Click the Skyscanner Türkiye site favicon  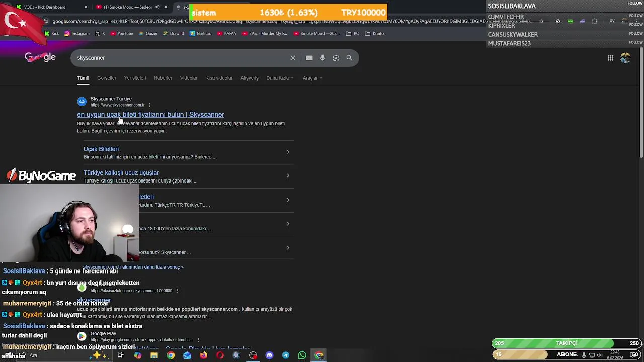coord(82,102)
